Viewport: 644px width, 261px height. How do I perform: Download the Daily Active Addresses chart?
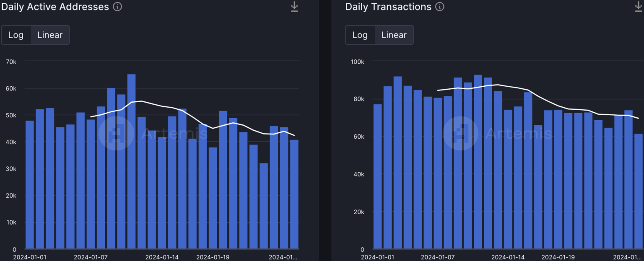click(x=294, y=7)
